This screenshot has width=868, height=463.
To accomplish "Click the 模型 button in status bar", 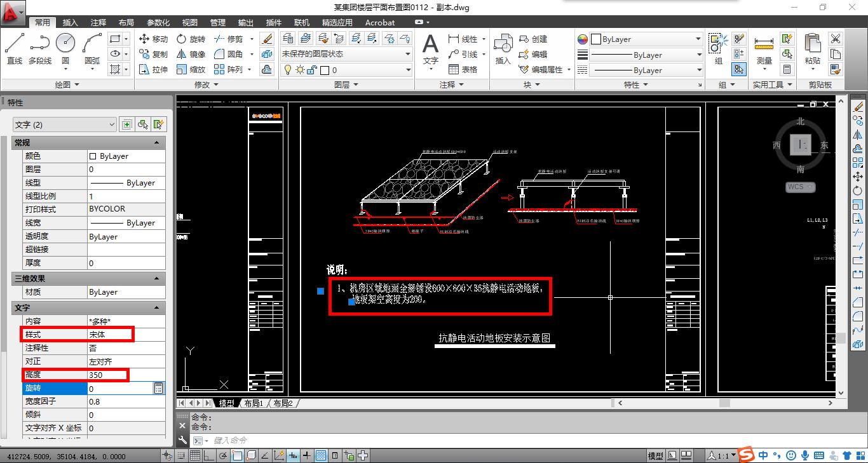I will [655, 455].
